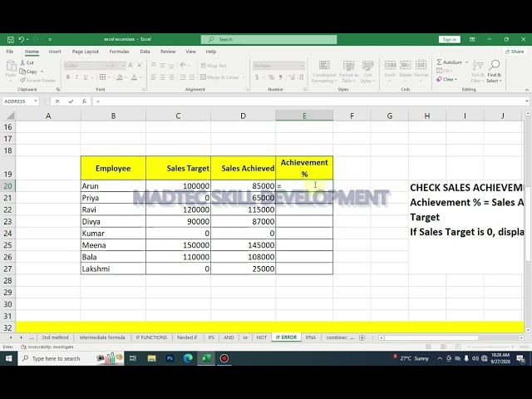
Task: Click the Insert Function fx icon
Action: point(84,101)
